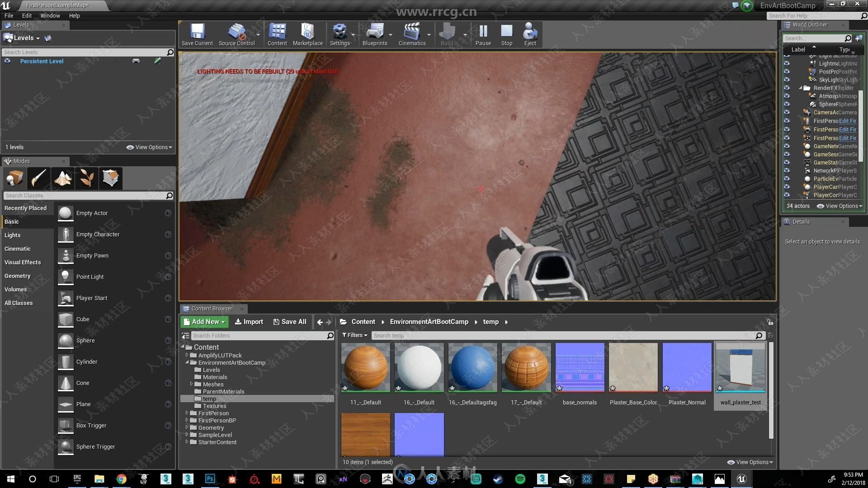The height and width of the screenshot is (488, 868).
Task: Click the Import button
Action: click(x=249, y=322)
